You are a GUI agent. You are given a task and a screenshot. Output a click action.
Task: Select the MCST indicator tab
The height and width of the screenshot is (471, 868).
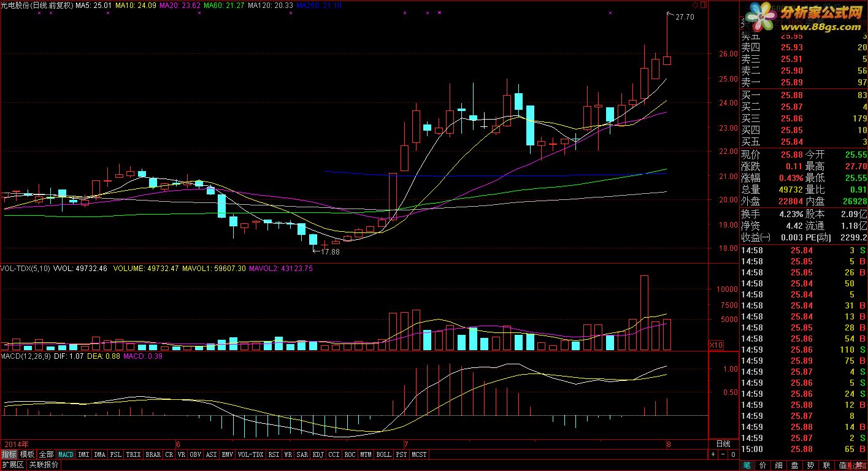[x=419, y=454]
